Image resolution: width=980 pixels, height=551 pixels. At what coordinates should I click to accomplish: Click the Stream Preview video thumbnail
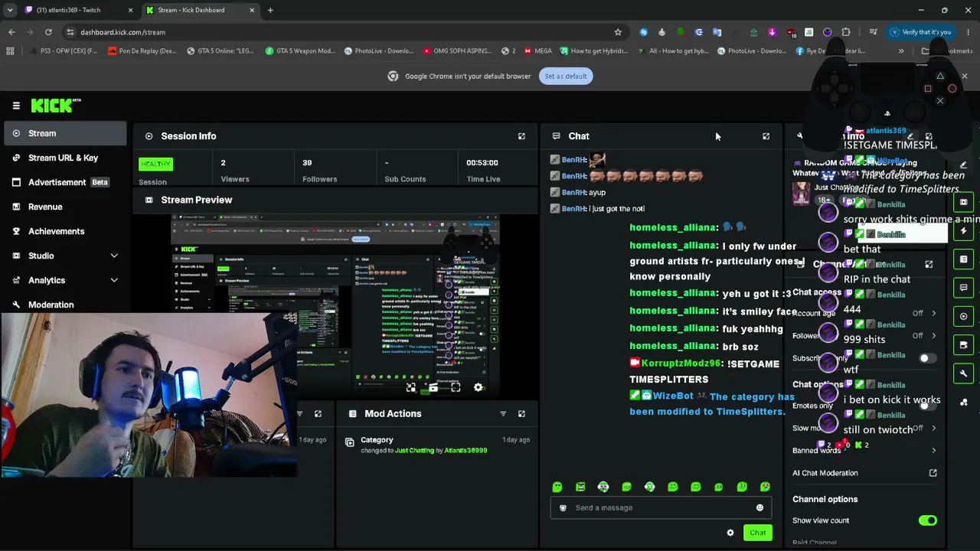point(335,307)
